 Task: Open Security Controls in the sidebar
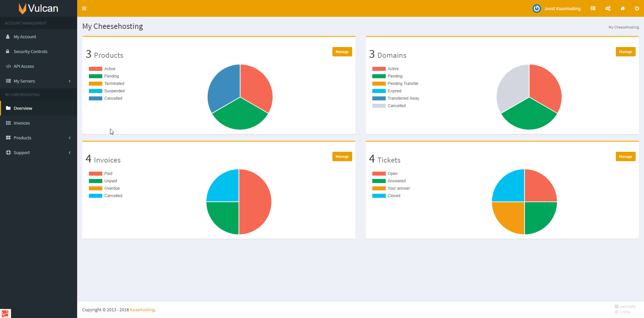(31, 51)
